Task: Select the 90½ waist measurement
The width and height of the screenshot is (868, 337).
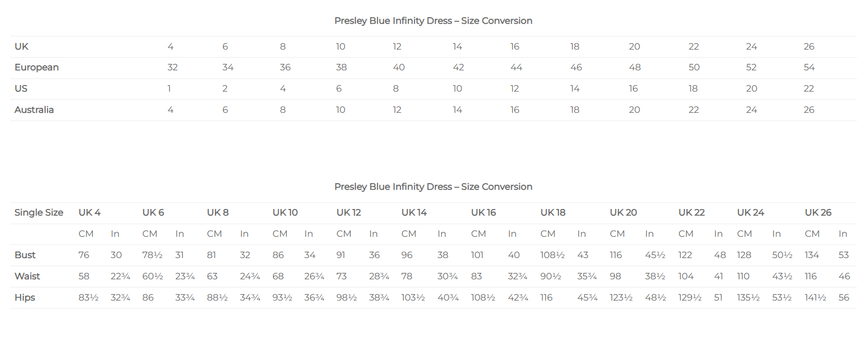Action: (551, 276)
